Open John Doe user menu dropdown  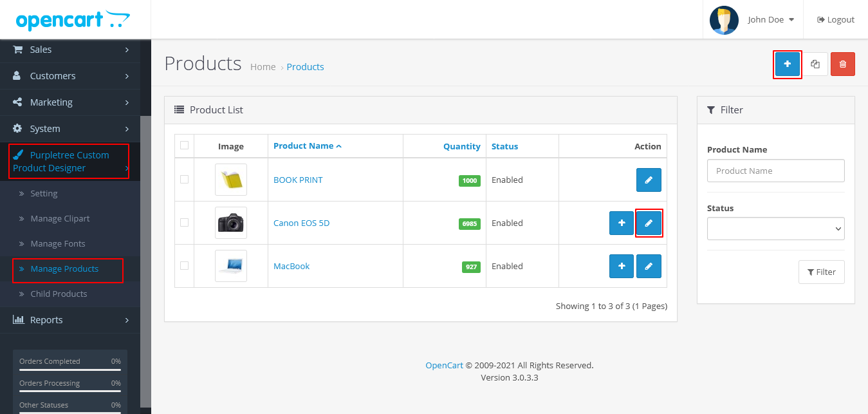770,20
